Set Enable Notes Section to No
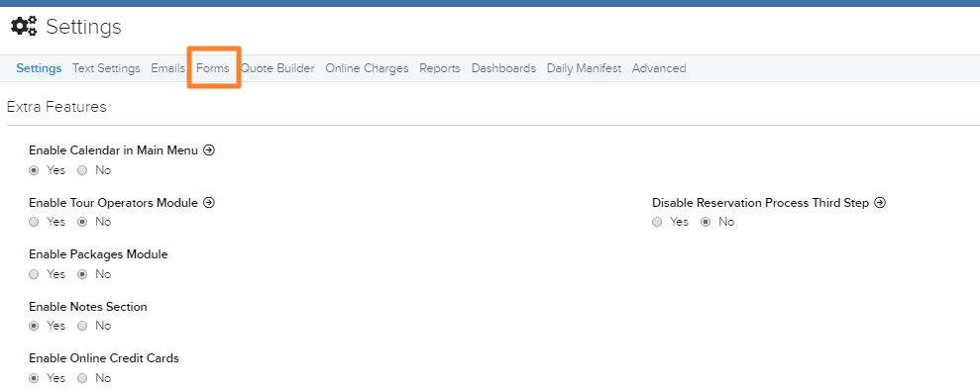 click(x=82, y=326)
